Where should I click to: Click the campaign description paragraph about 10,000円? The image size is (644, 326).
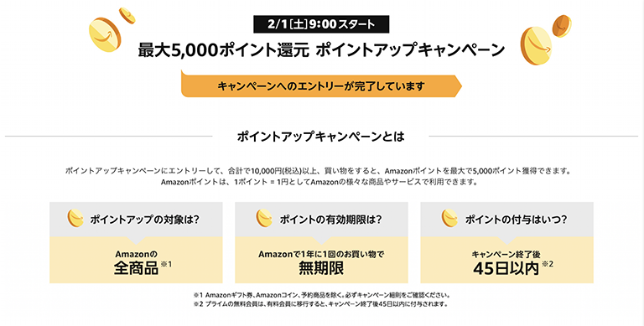(319, 176)
